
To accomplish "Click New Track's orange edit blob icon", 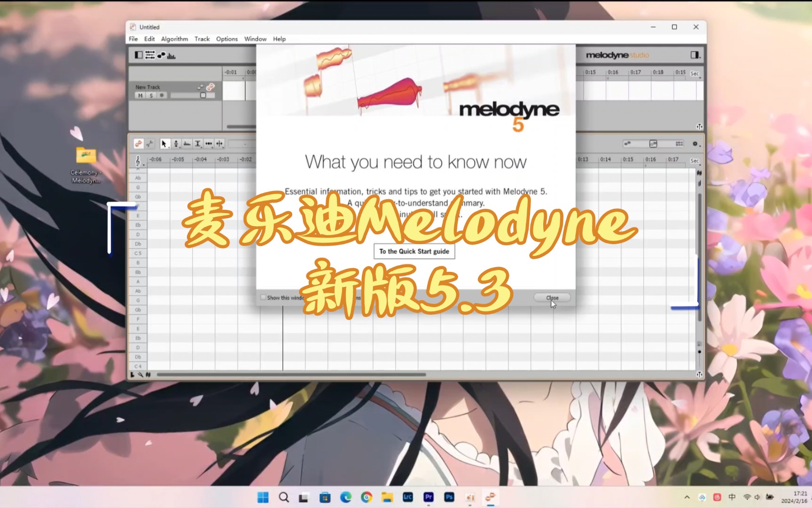I will pos(211,87).
